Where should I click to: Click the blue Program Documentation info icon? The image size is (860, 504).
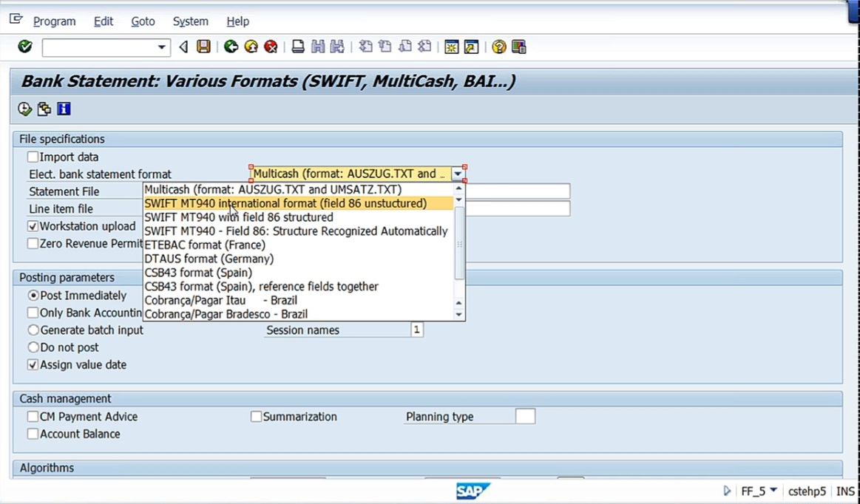[64, 109]
